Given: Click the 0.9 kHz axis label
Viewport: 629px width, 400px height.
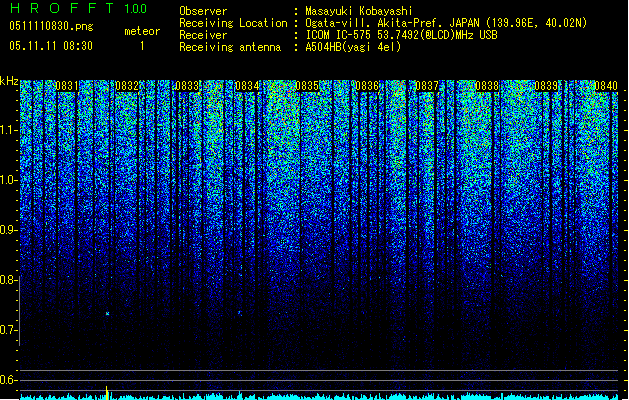Looking at the screenshot, I should 8,230.
